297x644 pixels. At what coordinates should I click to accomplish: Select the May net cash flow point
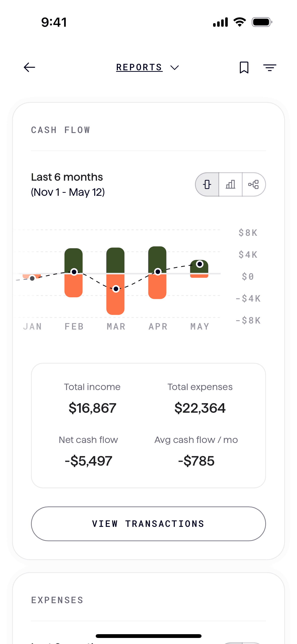200,264
